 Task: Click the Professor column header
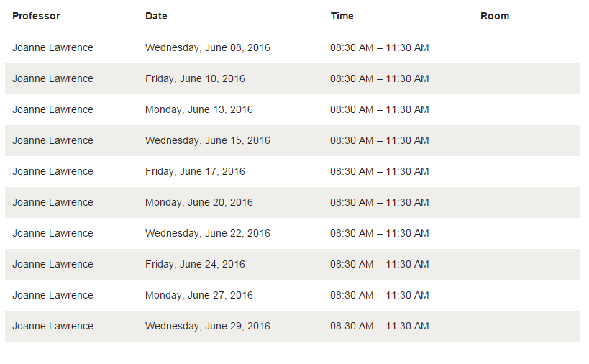point(36,16)
